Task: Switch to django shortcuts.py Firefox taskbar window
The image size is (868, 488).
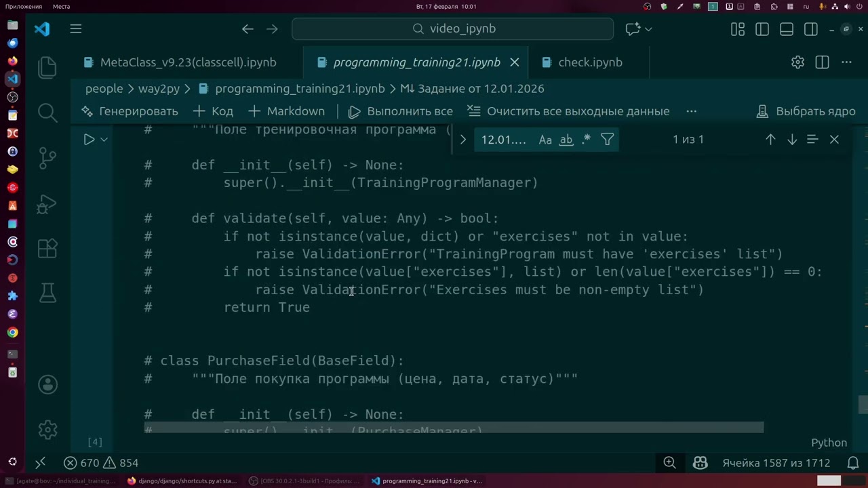Action: point(182,481)
